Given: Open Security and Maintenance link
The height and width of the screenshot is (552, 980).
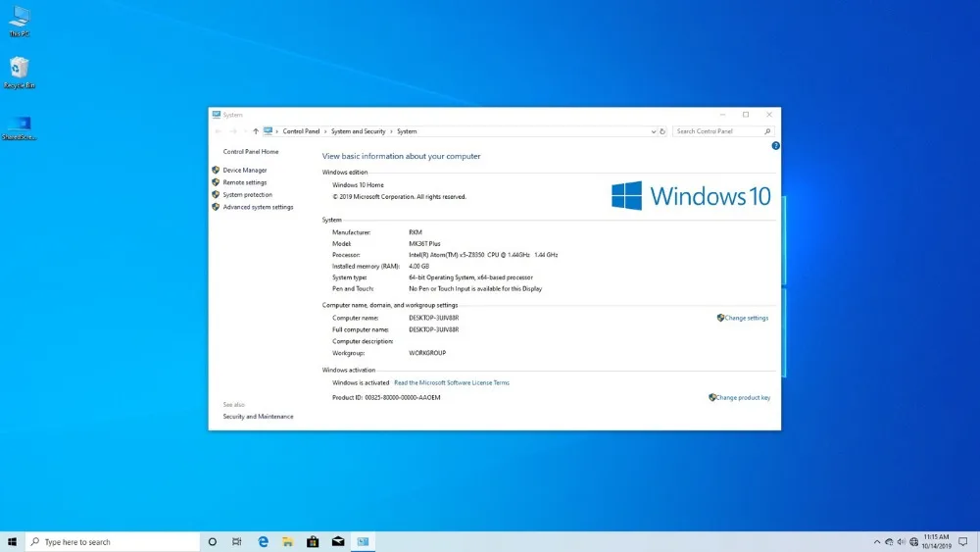Looking at the screenshot, I should pyautogui.click(x=258, y=417).
